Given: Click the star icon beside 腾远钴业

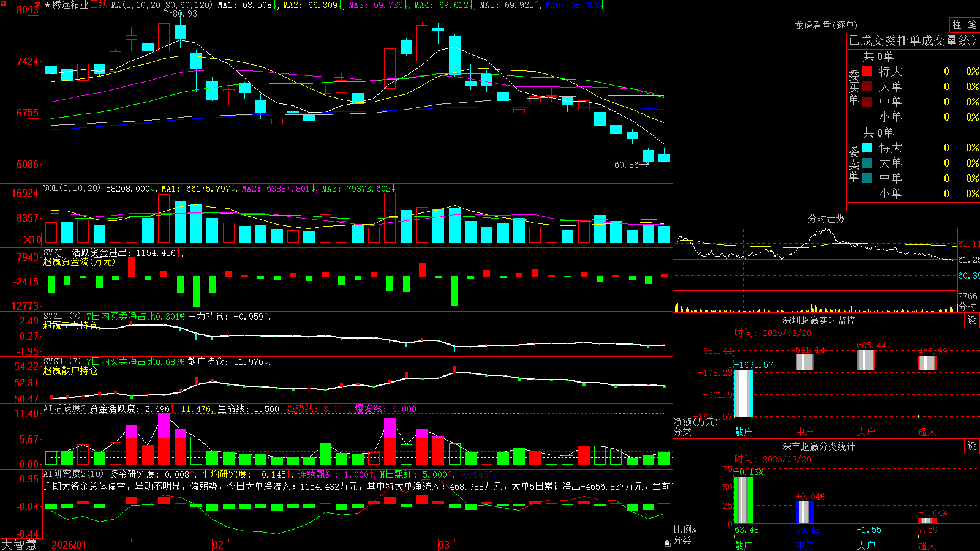Looking at the screenshot, I should pos(48,5).
